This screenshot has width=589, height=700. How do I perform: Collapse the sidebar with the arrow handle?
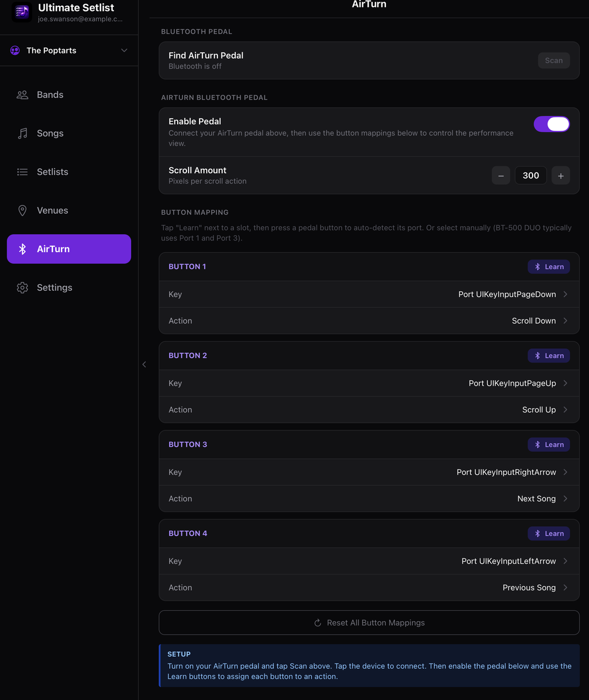click(x=144, y=364)
